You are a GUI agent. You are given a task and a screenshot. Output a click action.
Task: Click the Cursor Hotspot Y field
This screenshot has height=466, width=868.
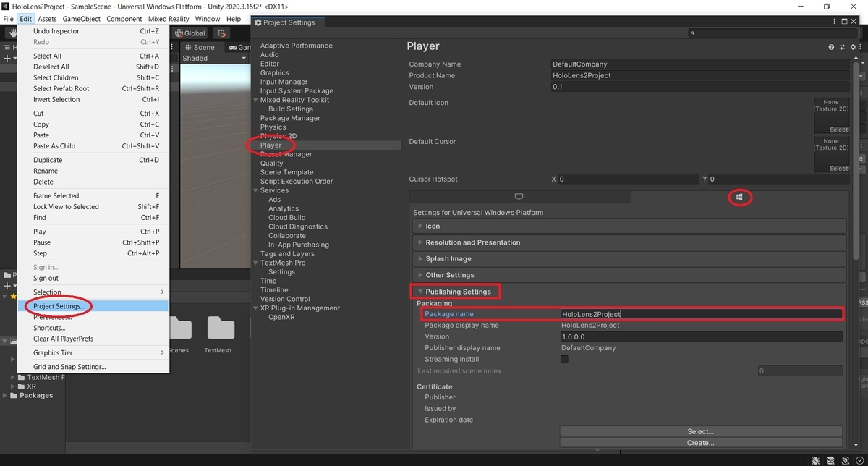(x=778, y=179)
